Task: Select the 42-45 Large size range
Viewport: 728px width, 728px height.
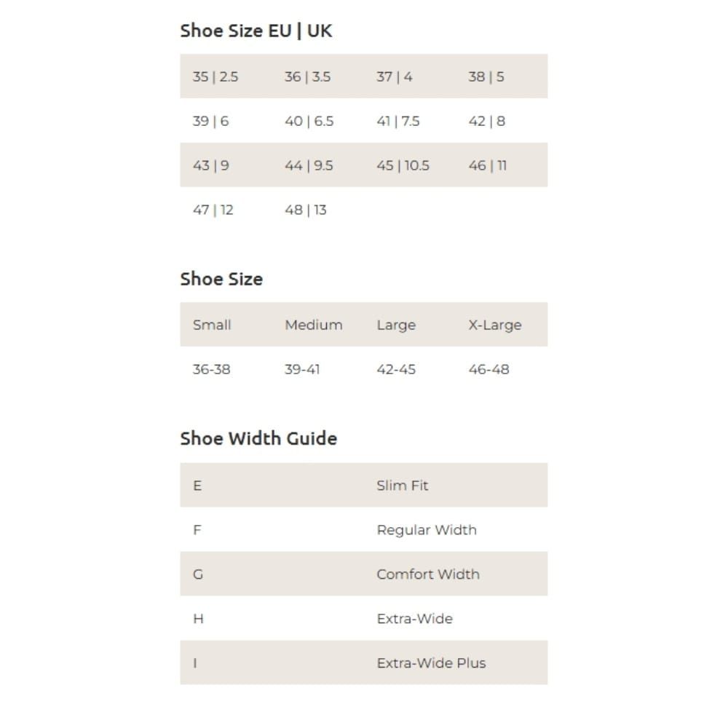Action: pyautogui.click(x=396, y=370)
